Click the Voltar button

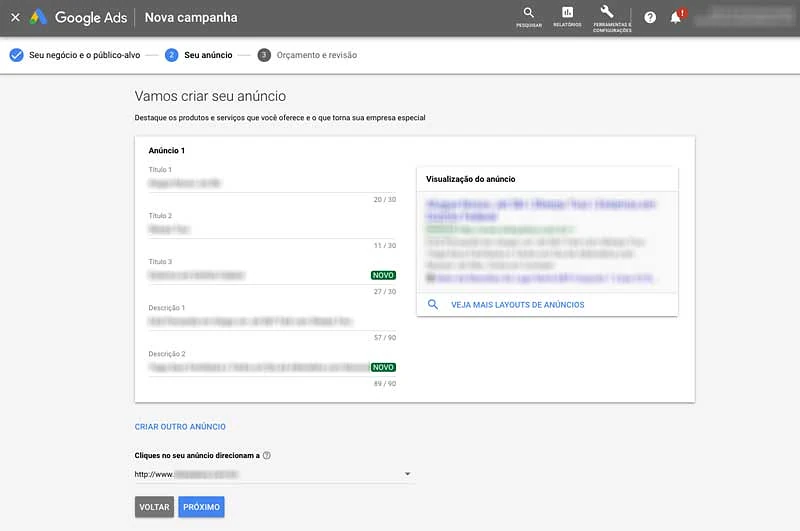(x=154, y=507)
